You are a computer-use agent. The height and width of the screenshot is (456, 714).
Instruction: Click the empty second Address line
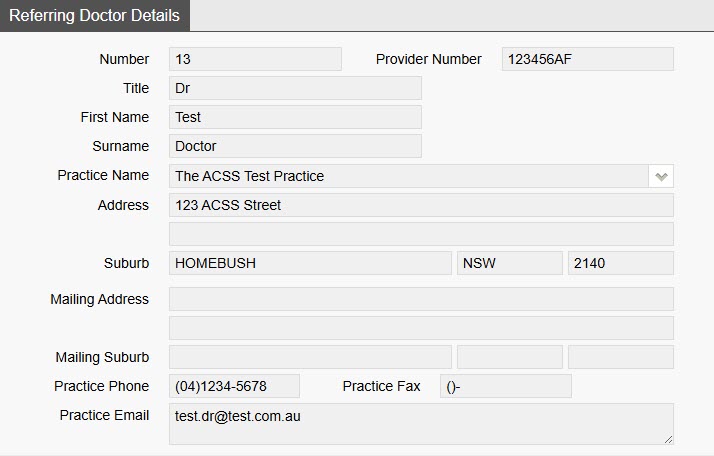421,234
